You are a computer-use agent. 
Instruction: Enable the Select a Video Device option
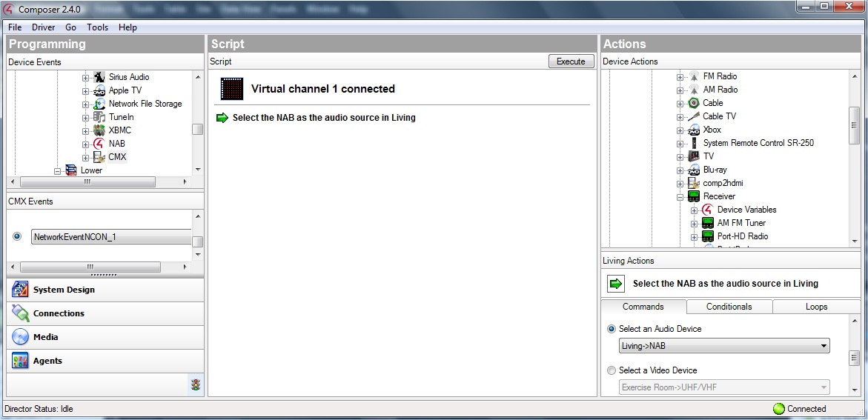612,370
